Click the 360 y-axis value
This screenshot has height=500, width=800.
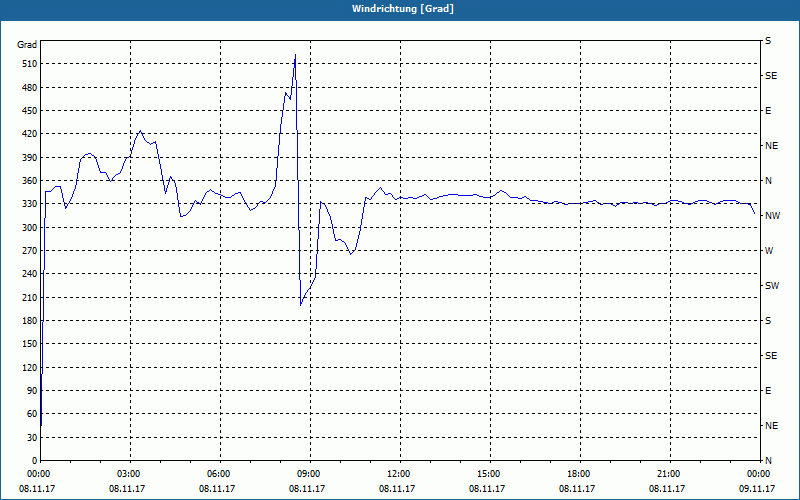tap(31, 181)
